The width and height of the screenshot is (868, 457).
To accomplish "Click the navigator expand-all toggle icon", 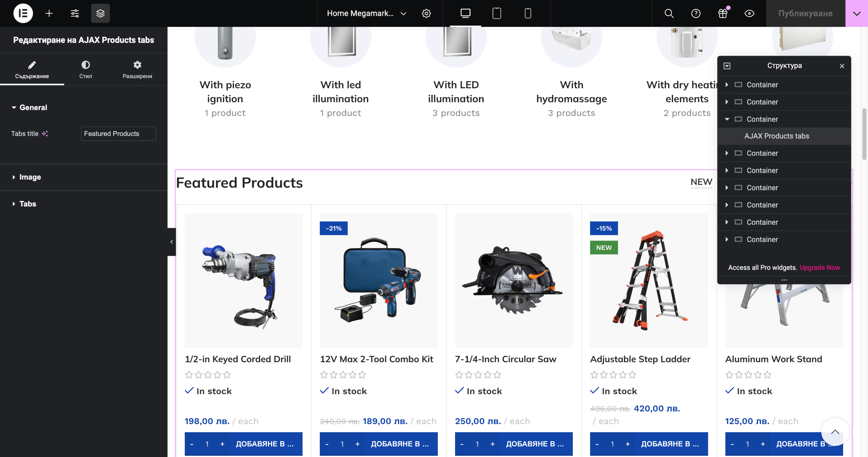I will click(727, 66).
